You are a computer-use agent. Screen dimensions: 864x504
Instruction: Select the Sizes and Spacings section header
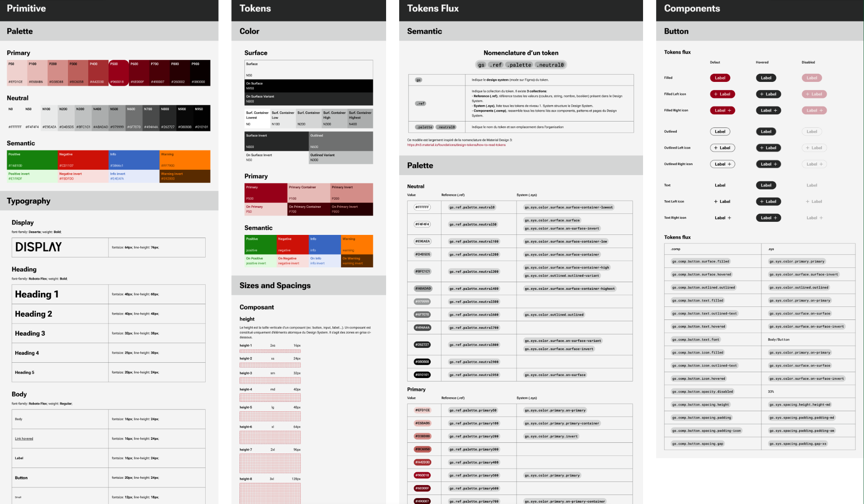coord(309,285)
